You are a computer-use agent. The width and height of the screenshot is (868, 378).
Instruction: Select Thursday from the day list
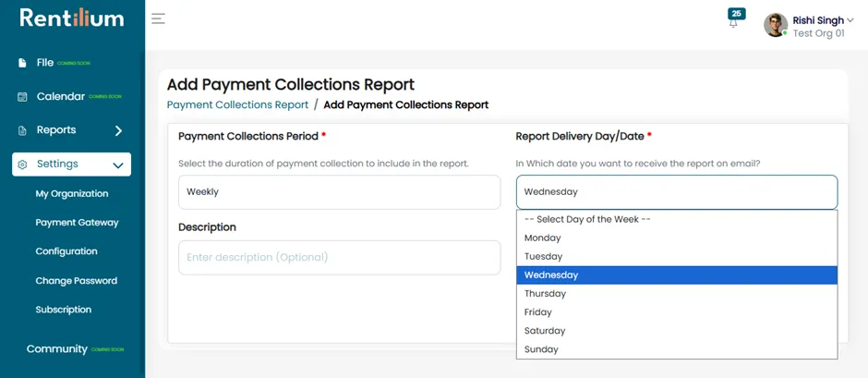[677, 294]
